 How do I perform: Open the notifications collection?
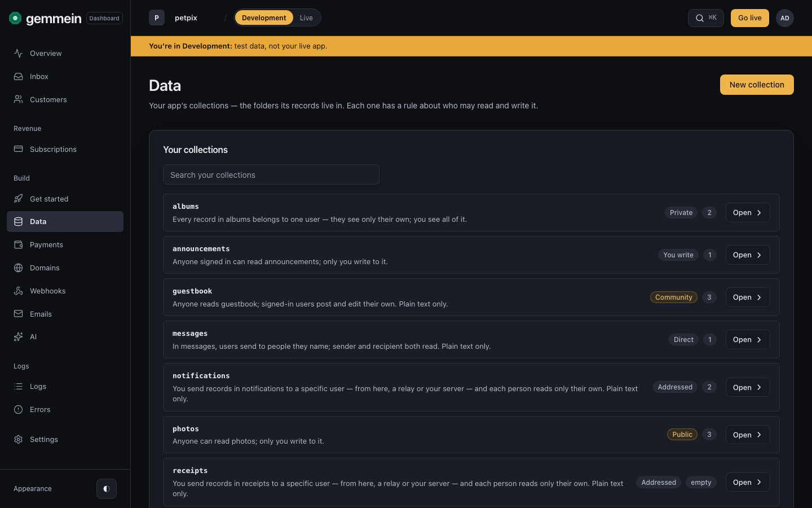748,387
